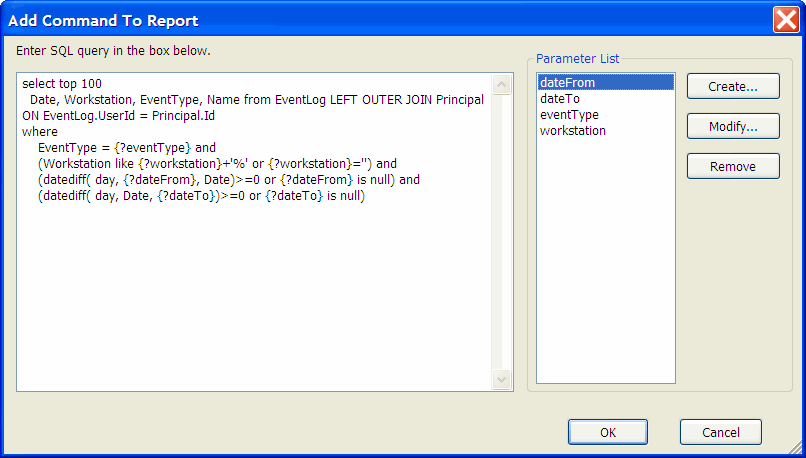Select dateTo parameter in the list
The width and height of the screenshot is (806, 458).
(x=560, y=99)
